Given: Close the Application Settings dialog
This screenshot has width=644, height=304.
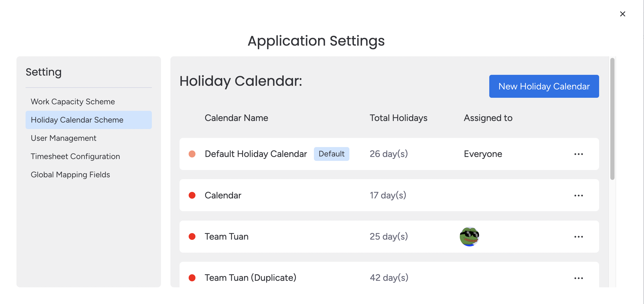Looking at the screenshot, I should coord(623,14).
